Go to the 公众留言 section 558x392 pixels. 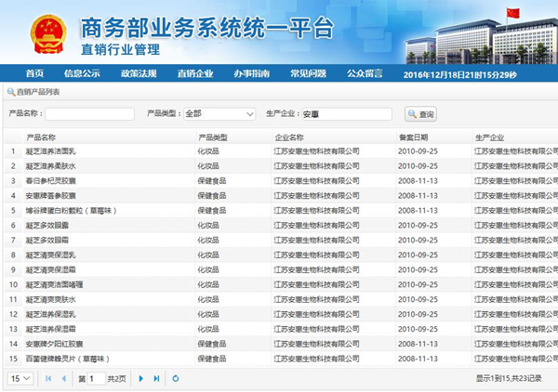tap(365, 73)
